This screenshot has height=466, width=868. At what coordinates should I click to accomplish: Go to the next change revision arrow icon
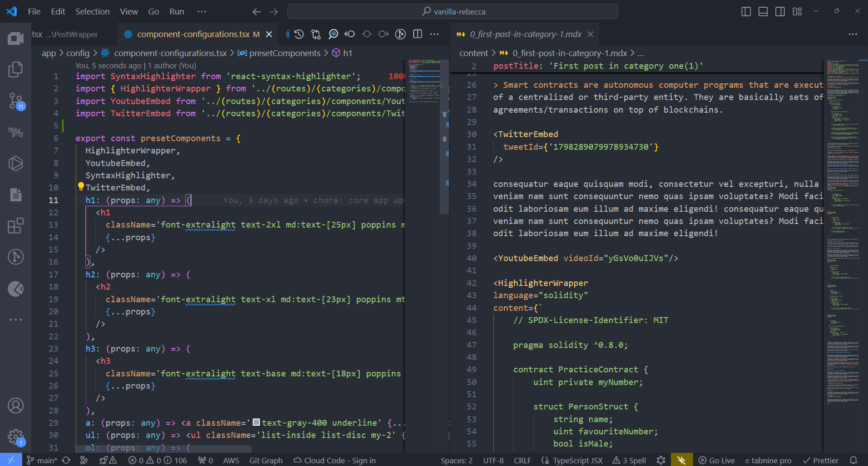(383, 34)
